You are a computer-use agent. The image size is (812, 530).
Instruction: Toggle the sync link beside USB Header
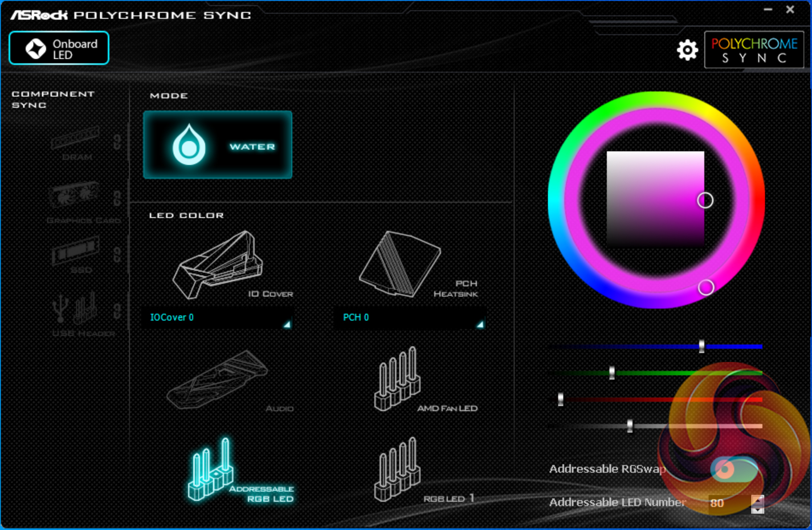[x=117, y=311]
